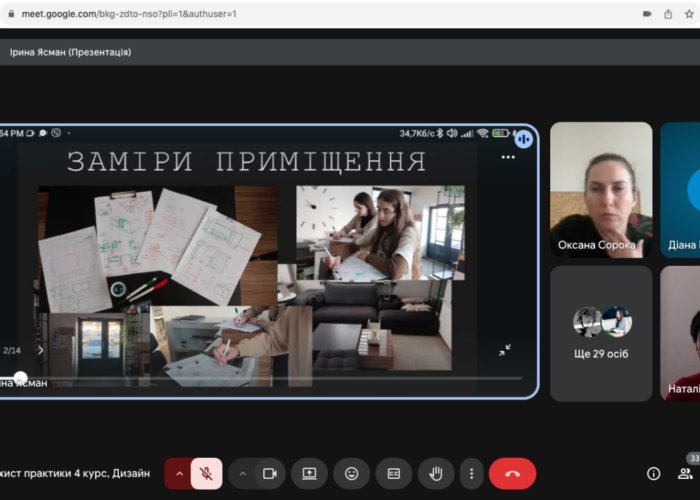
Task: Raise your hand in the meeting
Action: pyautogui.click(x=435, y=473)
